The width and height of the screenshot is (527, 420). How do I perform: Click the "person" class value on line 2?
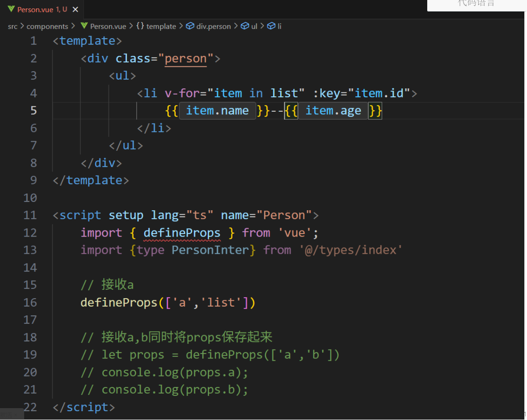pyautogui.click(x=185, y=59)
